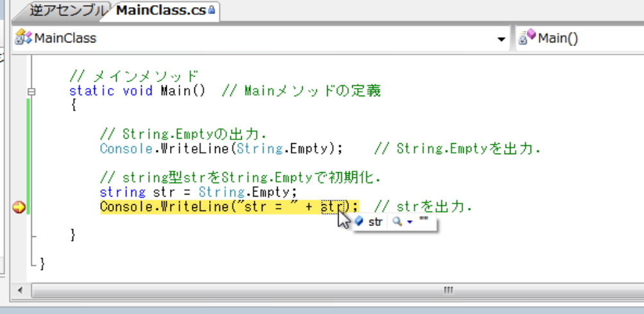Viewport: 644px width, 314px height.
Task: Click 'static void Main()' declaration
Action: (137, 91)
